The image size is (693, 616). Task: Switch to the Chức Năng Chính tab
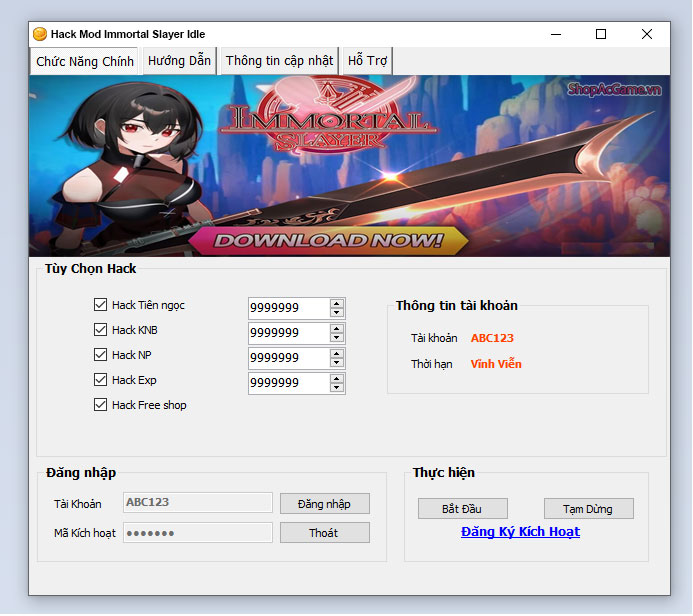pos(85,61)
